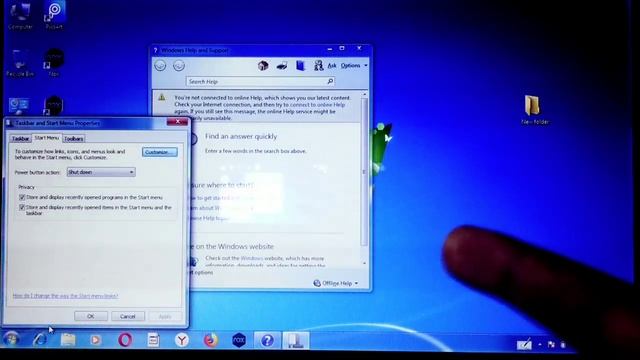The image size is (640, 360).
Task: Open Windows Explorer folder on taskbar
Action: point(68,340)
